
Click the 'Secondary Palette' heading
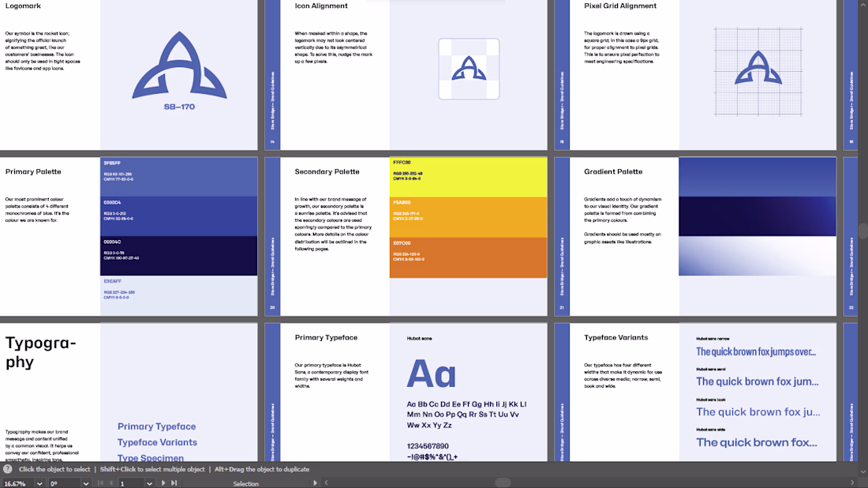tap(327, 171)
